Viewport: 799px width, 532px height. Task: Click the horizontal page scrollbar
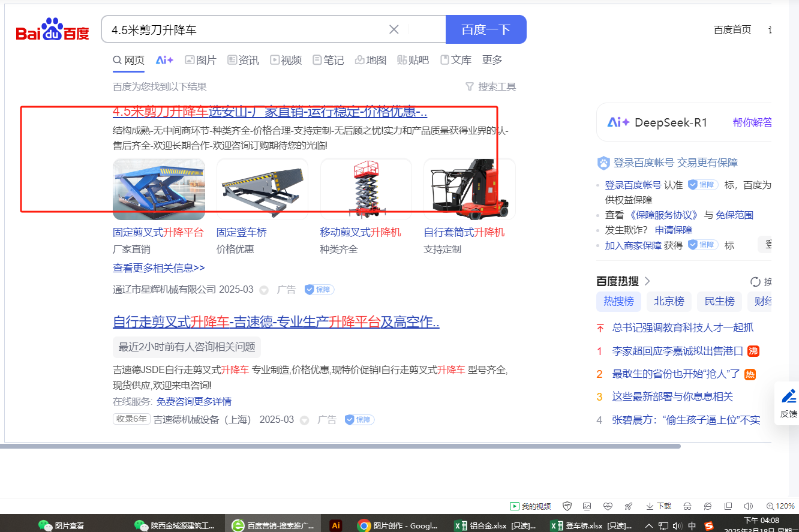340,446
